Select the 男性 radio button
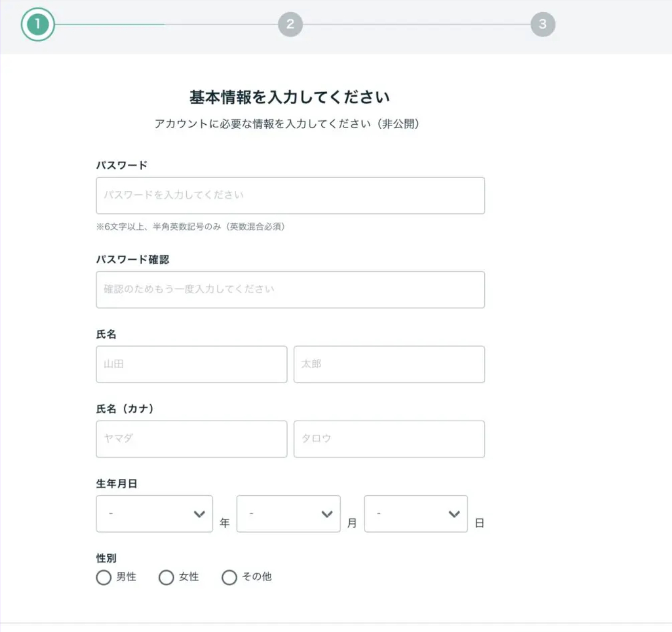672x632 pixels. click(104, 577)
